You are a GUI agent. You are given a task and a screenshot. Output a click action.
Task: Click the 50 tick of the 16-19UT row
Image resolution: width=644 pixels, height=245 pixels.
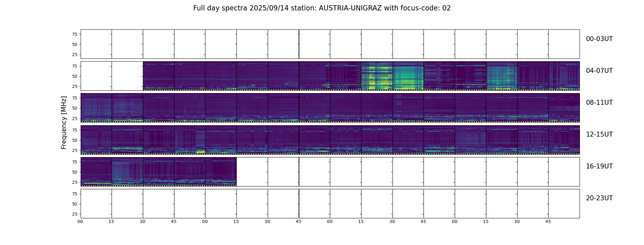click(75, 172)
